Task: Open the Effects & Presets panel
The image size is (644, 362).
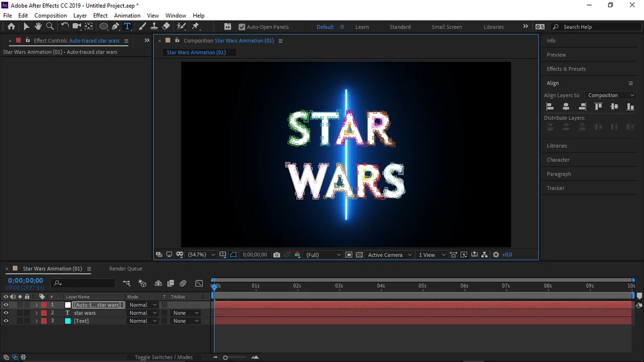Action: pos(566,69)
